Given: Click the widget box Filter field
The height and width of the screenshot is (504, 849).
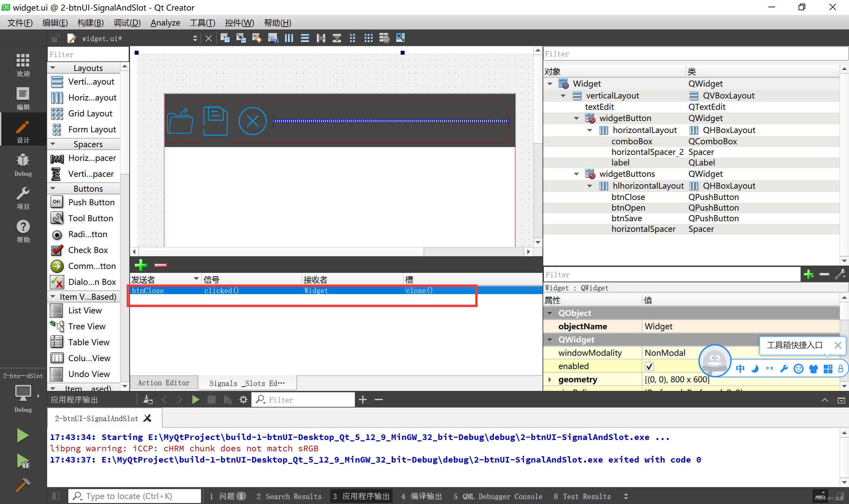Looking at the screenshot, I should coord(88,54).
